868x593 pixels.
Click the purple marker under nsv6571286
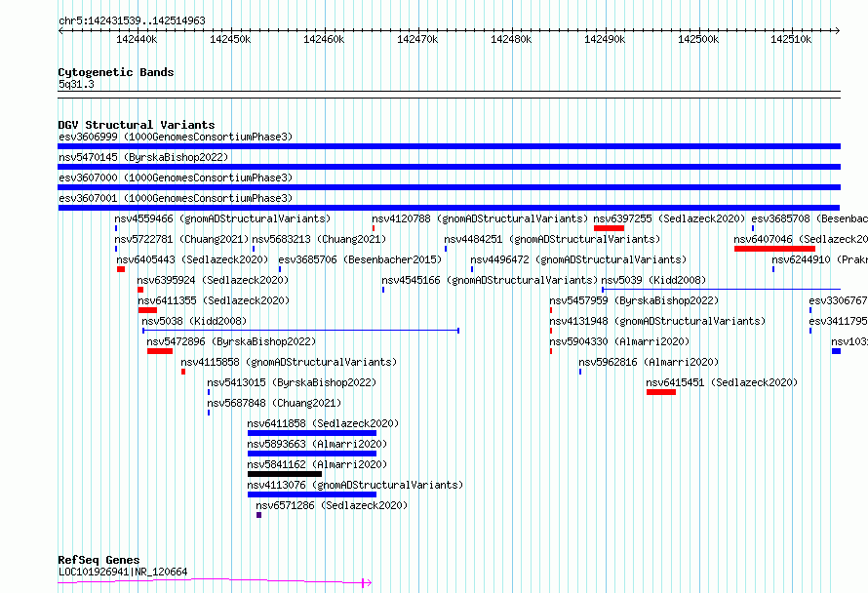(258, 515)
